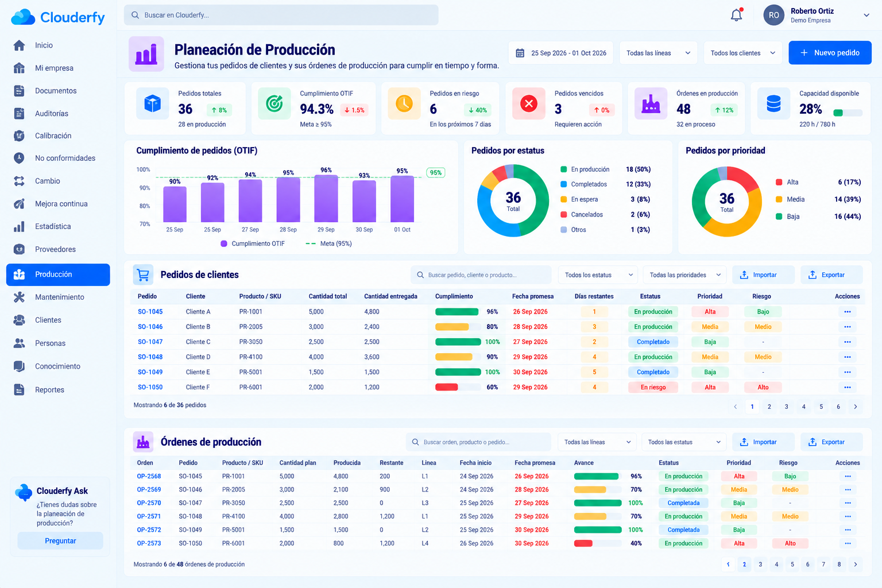882x588 pixels.
Task: Open the Todos los estatus filter in Pedidos
Action: 598,275
